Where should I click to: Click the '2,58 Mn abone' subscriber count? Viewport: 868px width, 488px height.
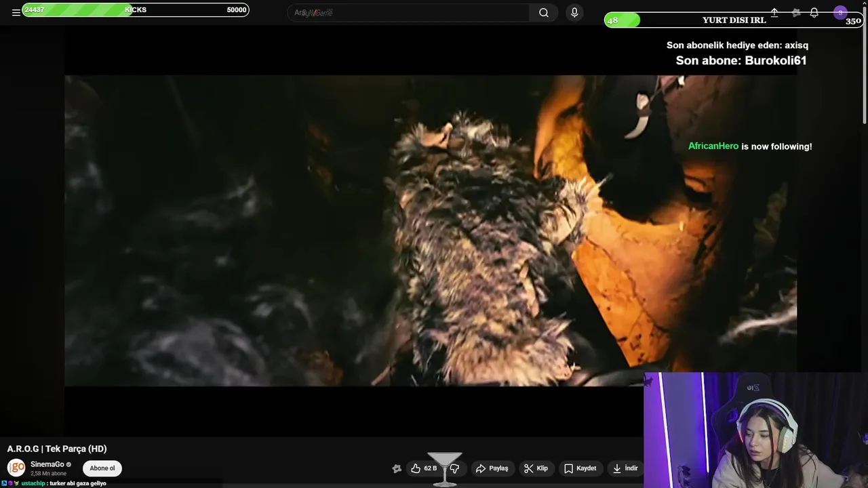(48, 474)
